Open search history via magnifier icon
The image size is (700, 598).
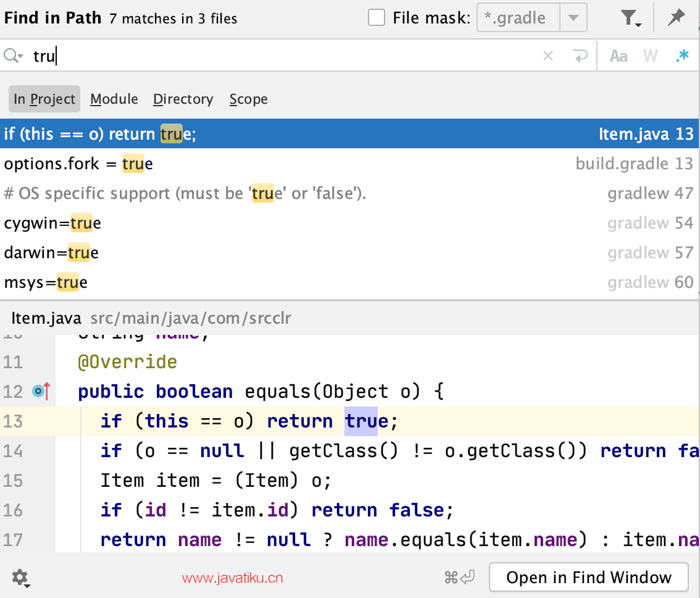[x=14, y=56]
